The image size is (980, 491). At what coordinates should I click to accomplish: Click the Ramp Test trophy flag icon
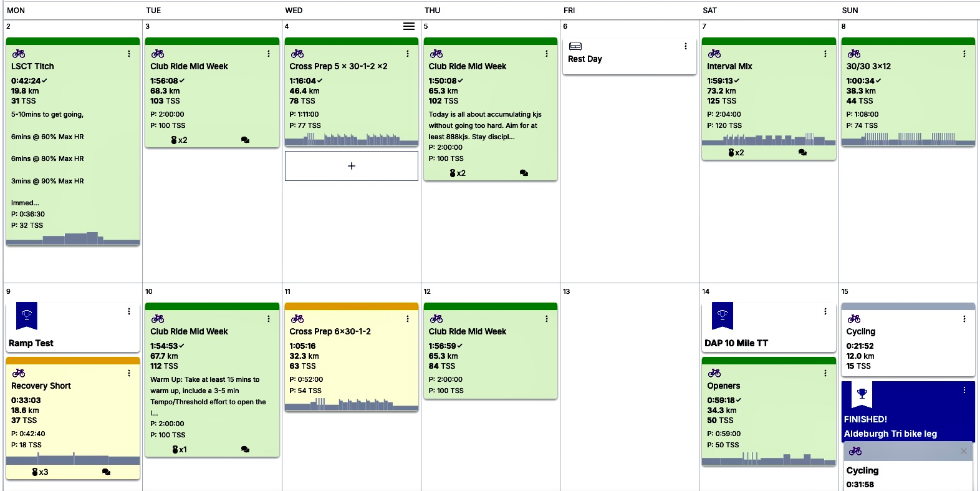pyautogui.click(x=27, y=315)
